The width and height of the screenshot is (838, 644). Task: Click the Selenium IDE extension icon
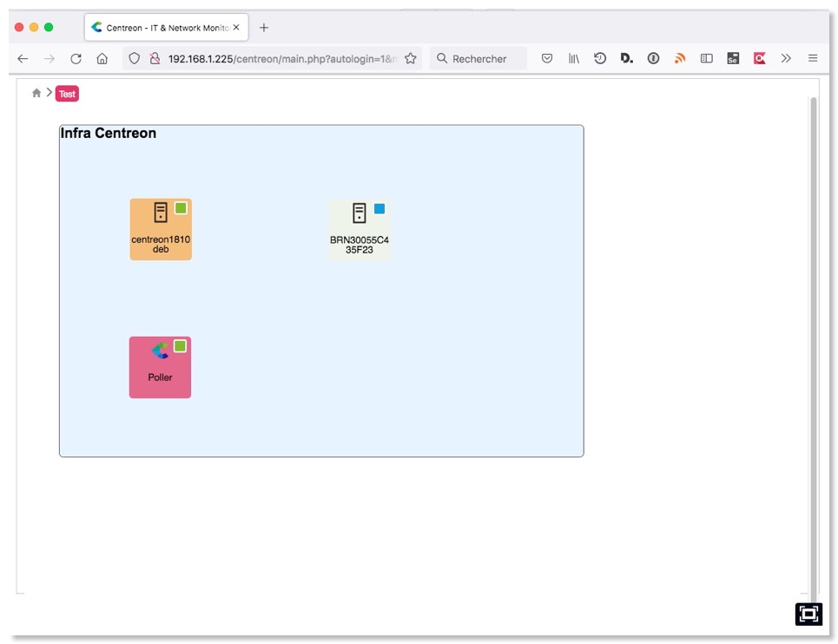(733, 58)
